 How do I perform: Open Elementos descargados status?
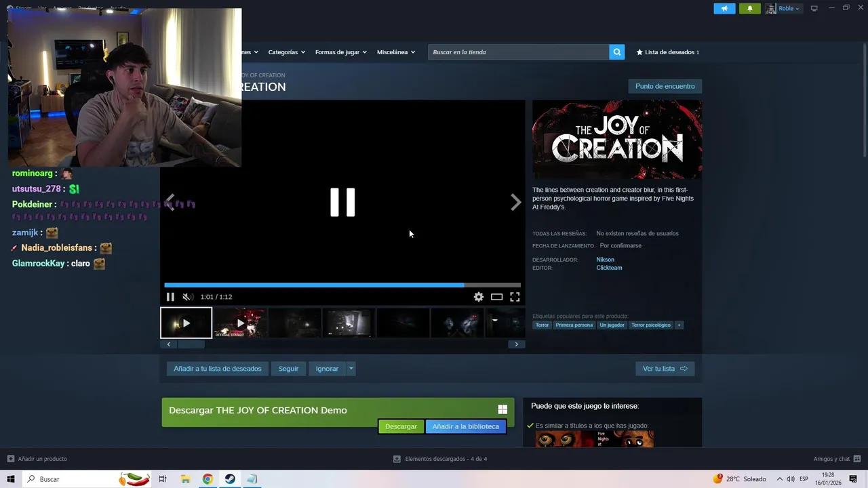440,459
